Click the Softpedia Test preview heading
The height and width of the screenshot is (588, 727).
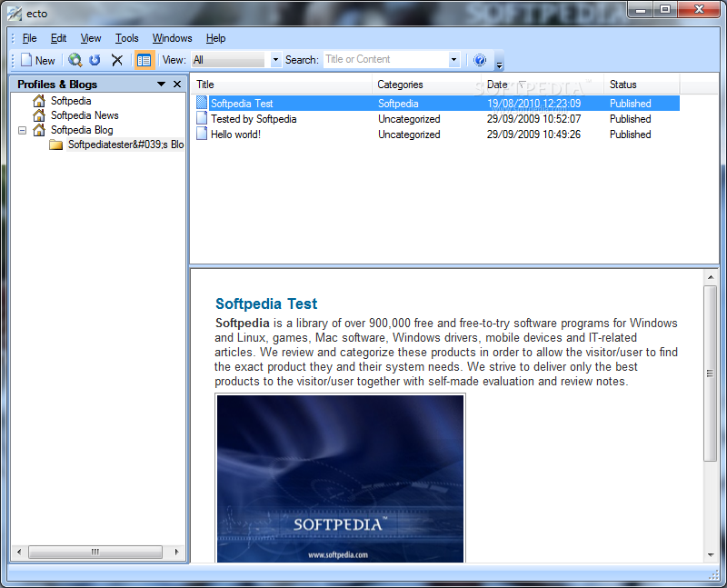266,304
